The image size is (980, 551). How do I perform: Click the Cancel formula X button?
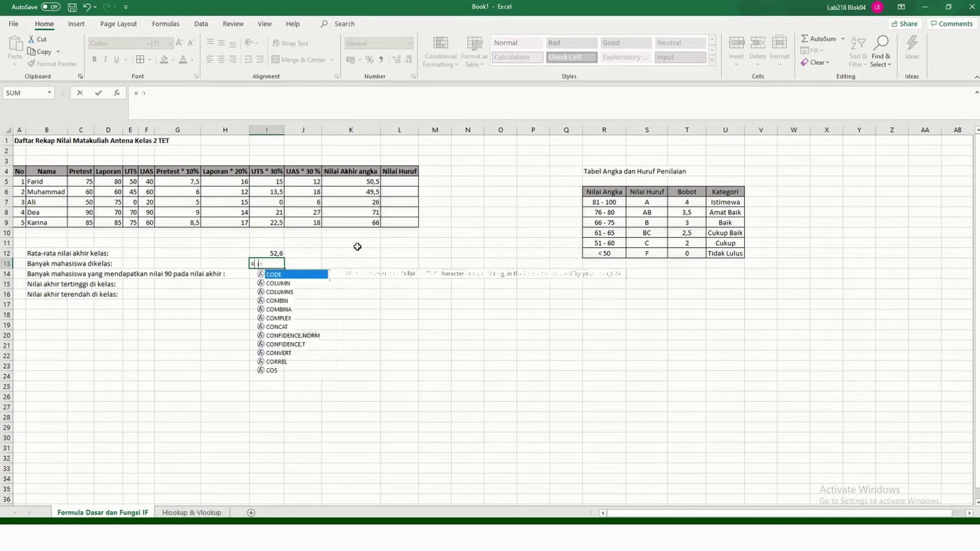click(80, 93)
